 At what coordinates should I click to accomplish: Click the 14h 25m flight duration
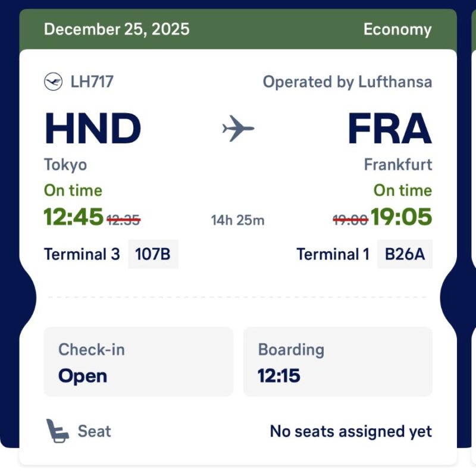[x=237, y=220]
